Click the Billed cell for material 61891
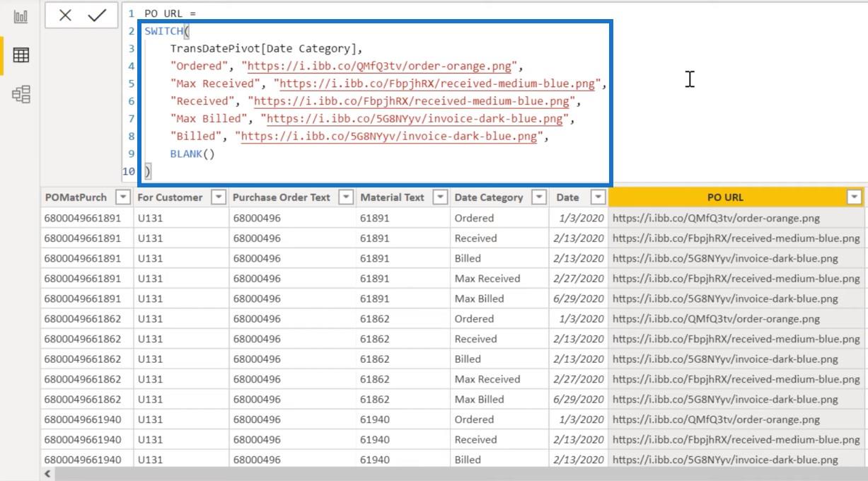This screenshot has width=868, height=481. click(499, 258)
